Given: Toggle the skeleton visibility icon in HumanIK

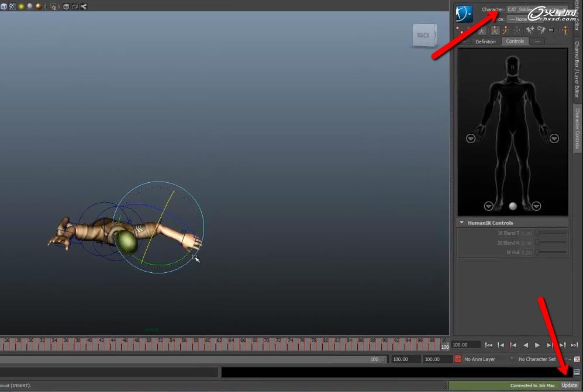Looking at the screenshot, I should point(481,30).
